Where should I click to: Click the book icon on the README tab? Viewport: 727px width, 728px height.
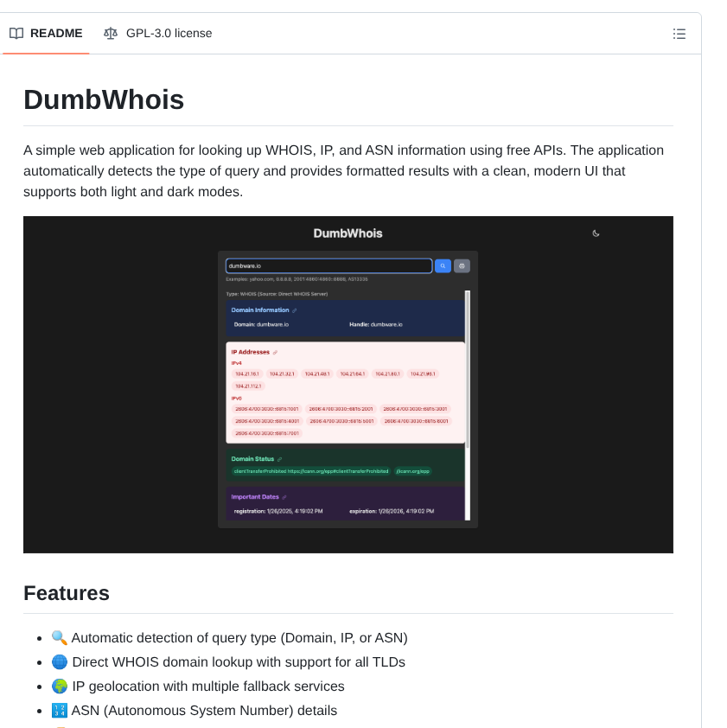(x=16, y=33)
